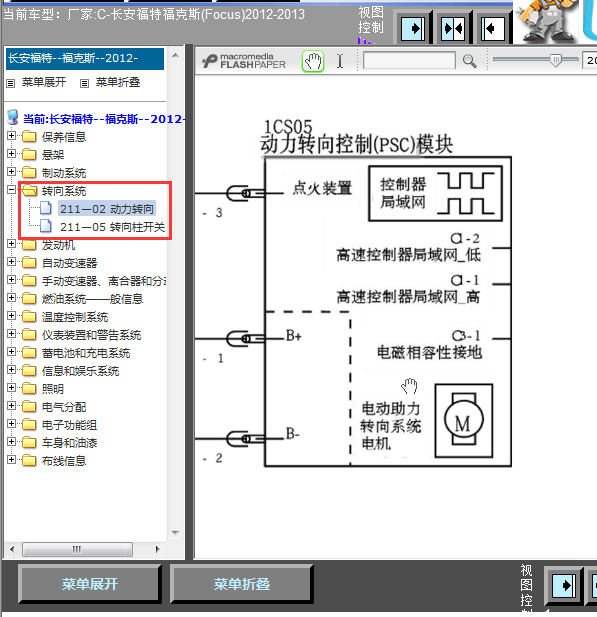The width and height of the screenshot is (597, 617).
Task: Click the bottom 菜单折叠 button
Action: click(242, 584)
